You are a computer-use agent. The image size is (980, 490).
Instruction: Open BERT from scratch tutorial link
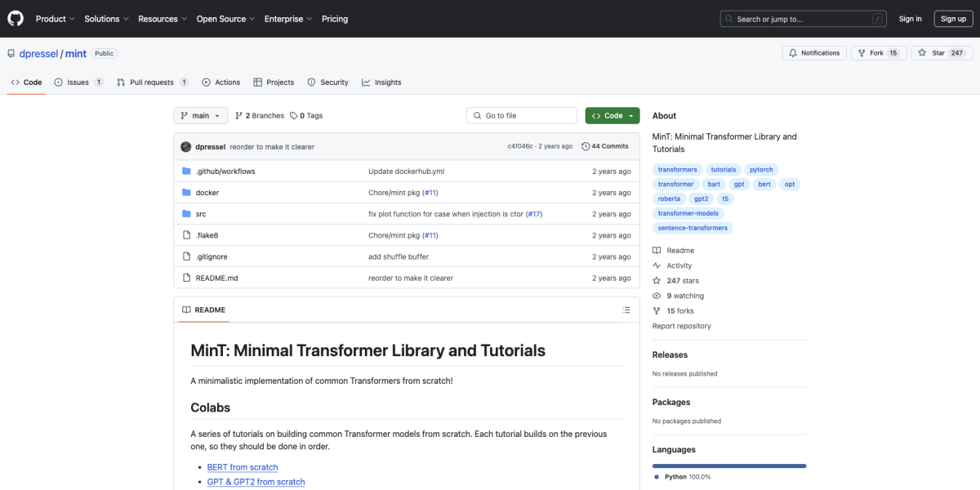[243, 467]
